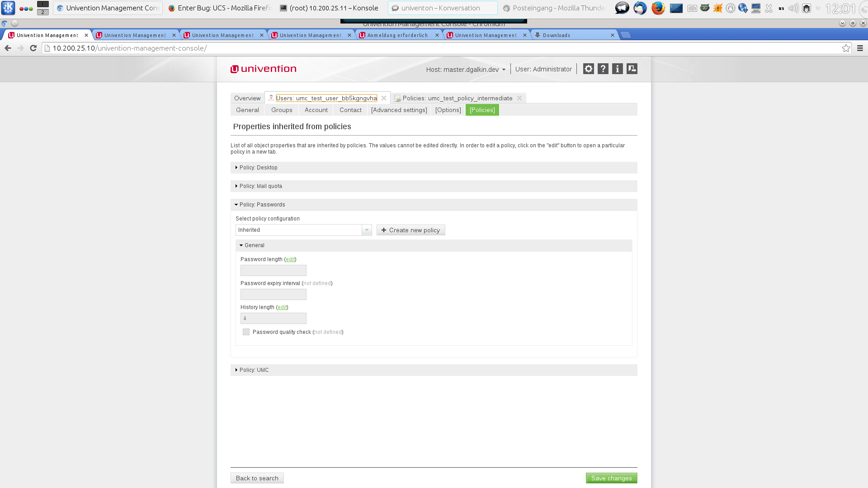Collapse the General passwords subsection
The height and width of the screenshot is (488, 868).
[x=254, y=245]
